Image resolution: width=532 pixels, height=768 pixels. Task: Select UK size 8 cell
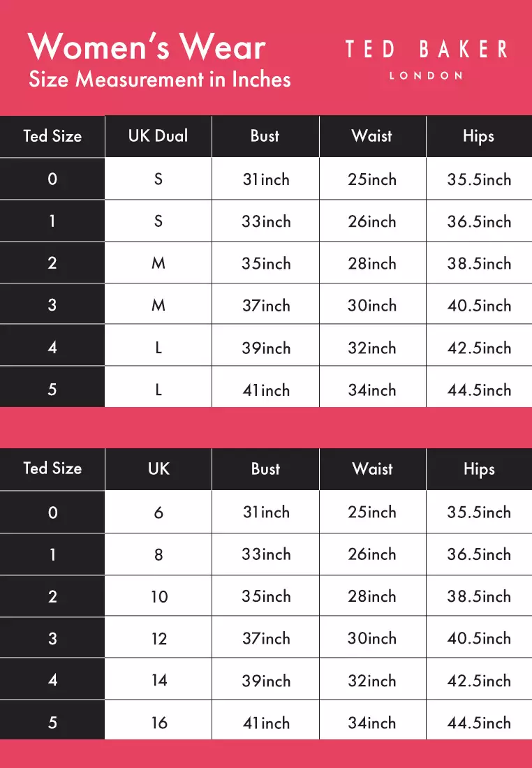point(158,554)
